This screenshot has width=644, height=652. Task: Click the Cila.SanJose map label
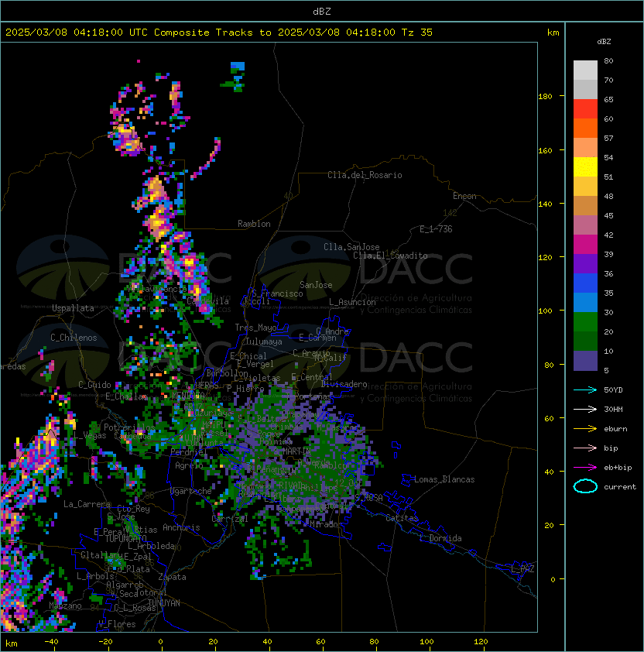pos(351,247)
